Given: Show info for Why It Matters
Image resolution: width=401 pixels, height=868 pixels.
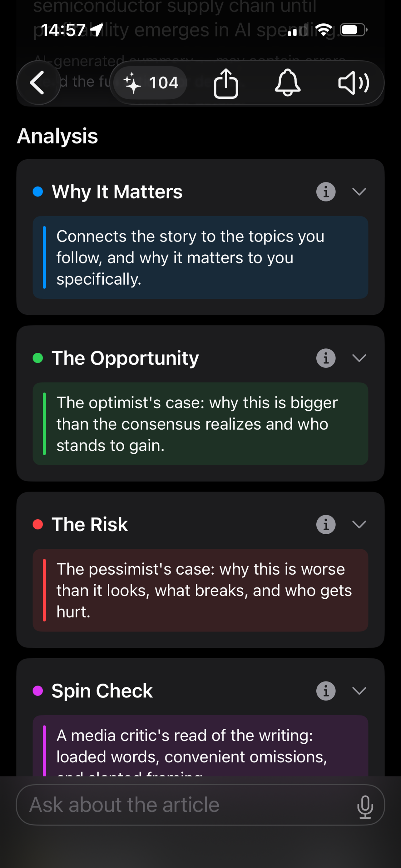Looking at the screenshot, I should 326,192.
